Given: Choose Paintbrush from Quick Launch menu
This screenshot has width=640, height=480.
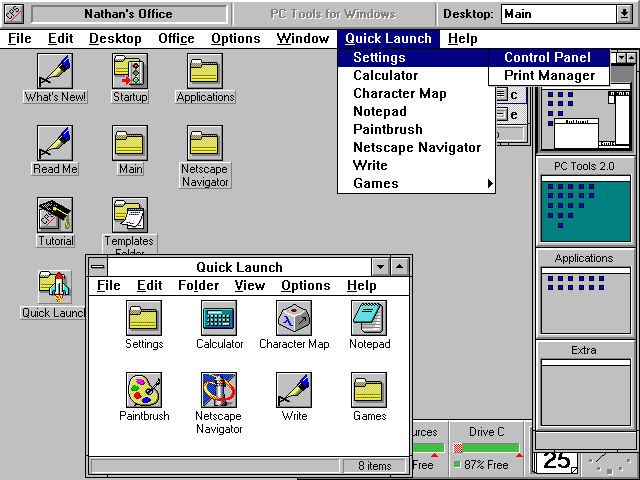Looking at the screenshot, I should [x=416, y=129].
